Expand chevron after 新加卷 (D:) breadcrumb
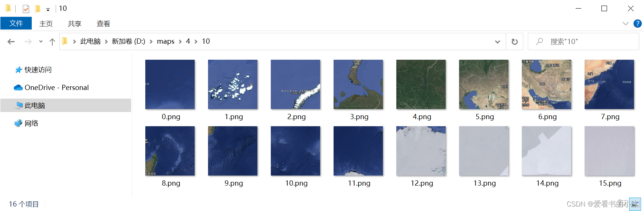This screenshot has height=211, width=644. tap(151, 41)
